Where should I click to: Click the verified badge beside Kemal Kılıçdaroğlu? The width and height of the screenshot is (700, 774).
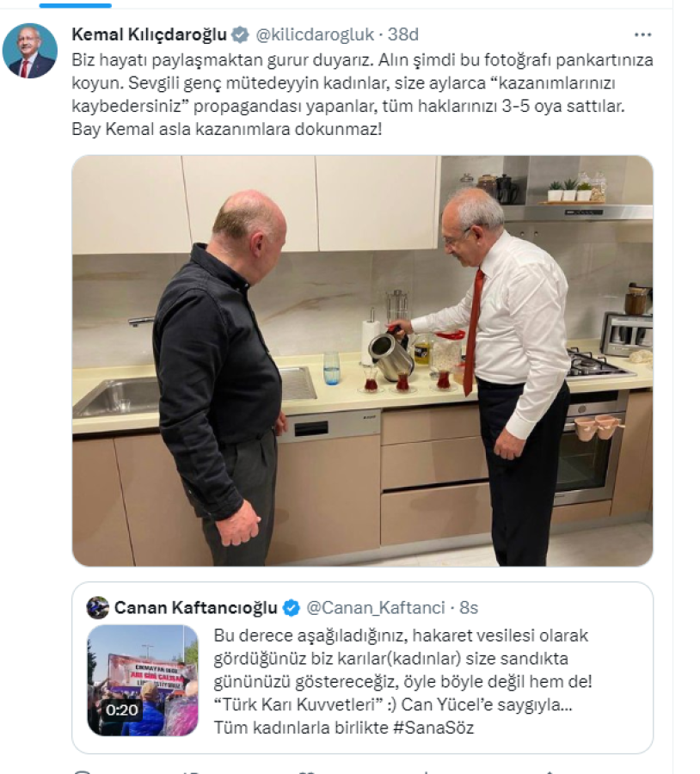[241, 34]
